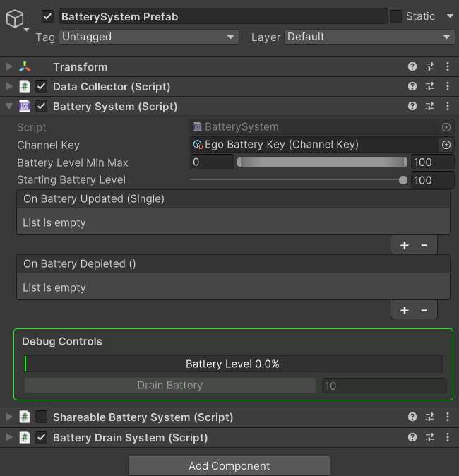The image size is (459, 476).
Task: Open Transform component help reference
Action: [x=412, y=66]
